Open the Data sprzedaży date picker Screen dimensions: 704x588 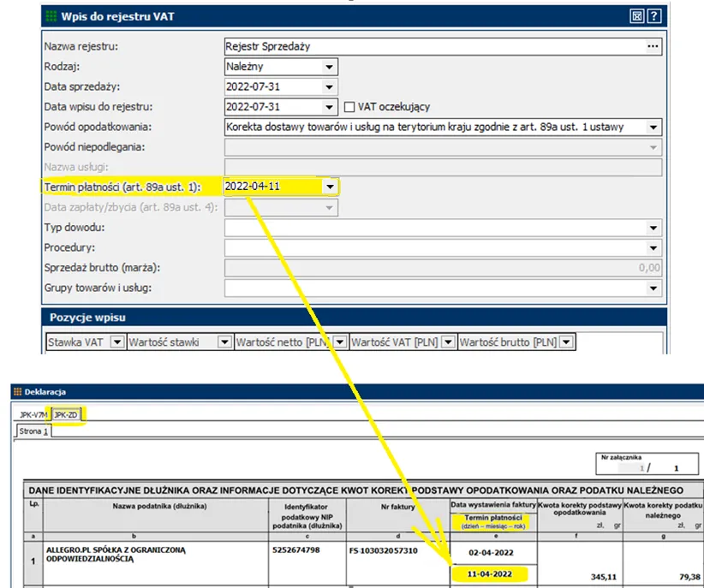[x=329, y=86]
